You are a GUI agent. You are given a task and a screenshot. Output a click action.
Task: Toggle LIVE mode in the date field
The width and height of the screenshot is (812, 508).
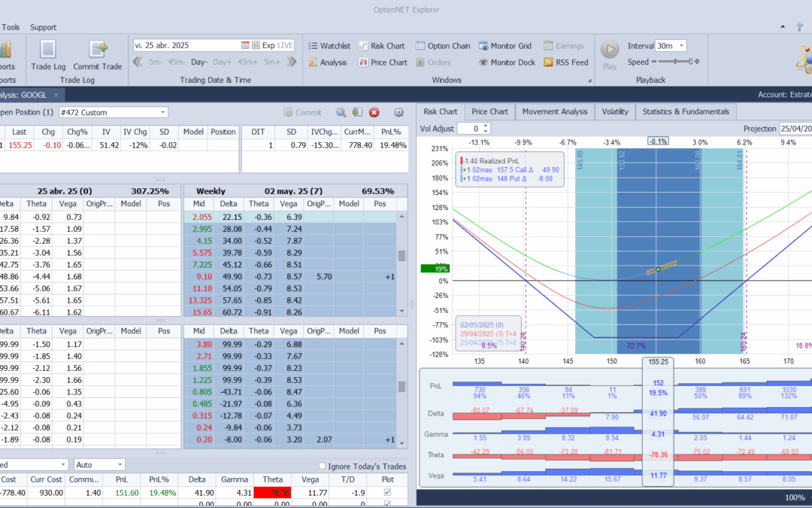click(x=285, y=46)
